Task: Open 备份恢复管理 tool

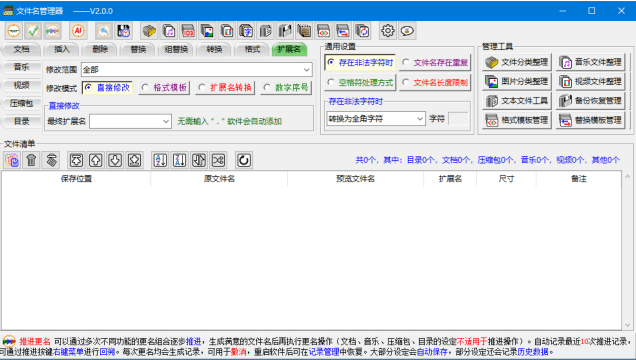Action: (x=591, y=101)
